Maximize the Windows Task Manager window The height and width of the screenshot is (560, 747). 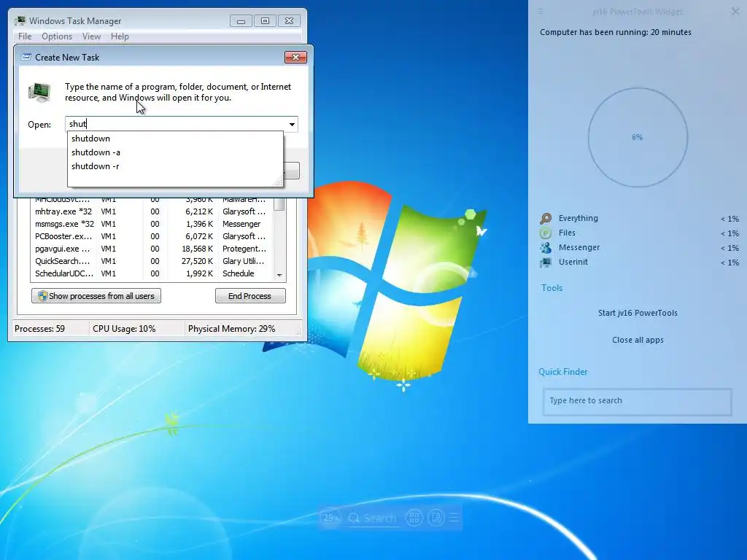click(x=265, y=21)
